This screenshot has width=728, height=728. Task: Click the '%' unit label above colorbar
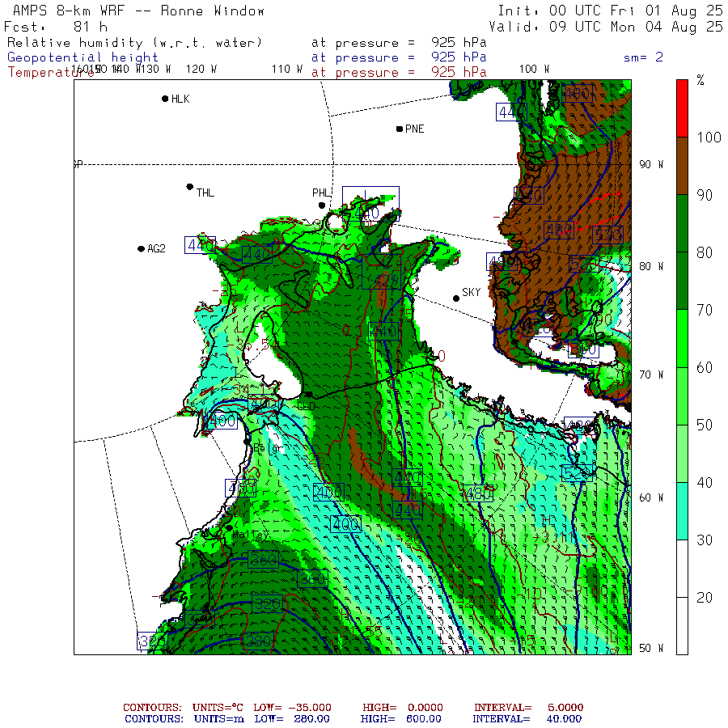click(700, 81)
